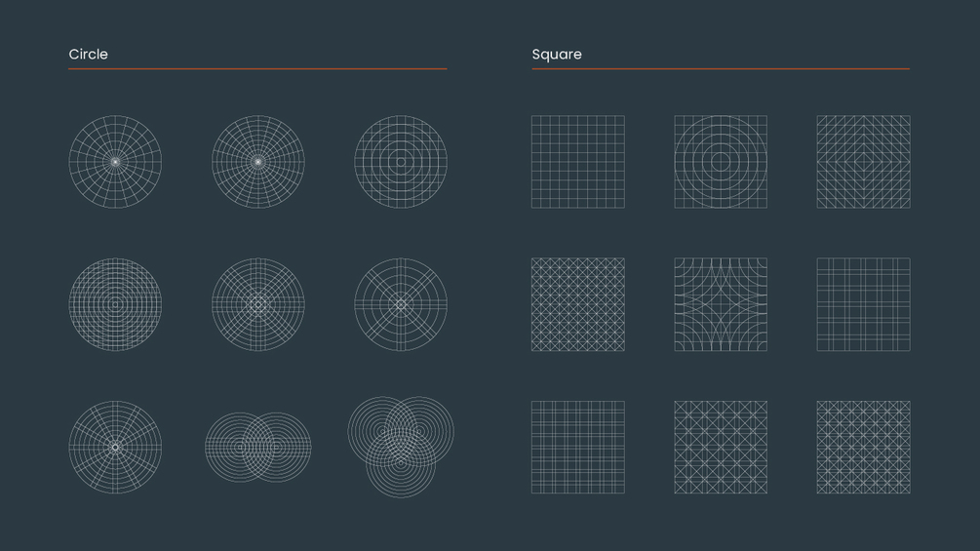The width and height of the screenshot is (980, 551).
Task: Select the square grid with nested diamond diagonals
Action: point(863,162)
